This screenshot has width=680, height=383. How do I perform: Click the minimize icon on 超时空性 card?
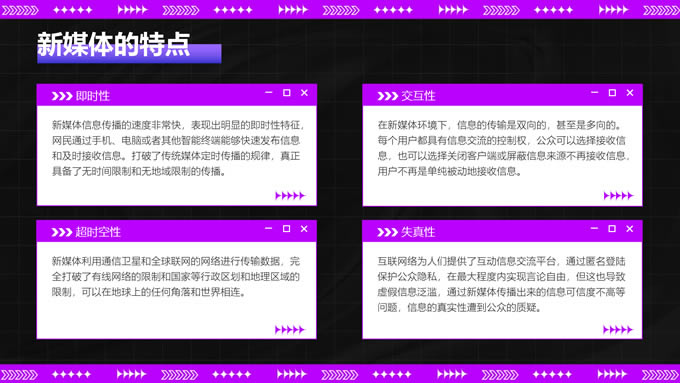[x=268, y=229]
